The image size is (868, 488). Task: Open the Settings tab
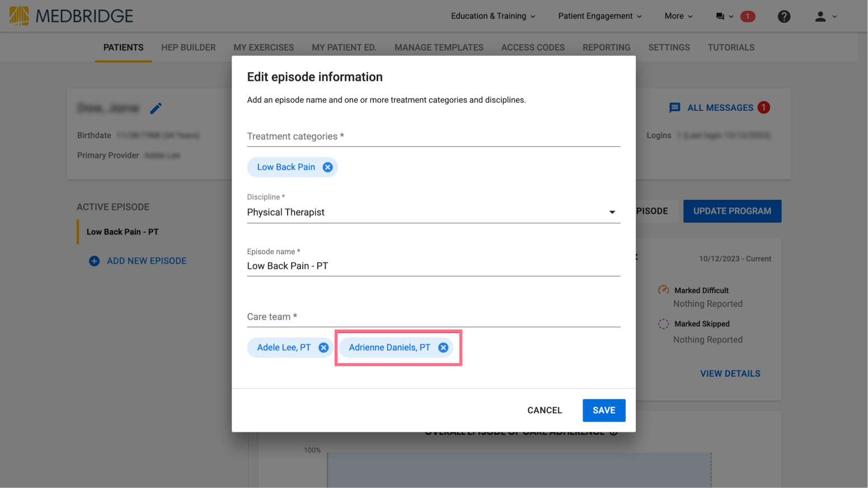click(x=669, y=48)
